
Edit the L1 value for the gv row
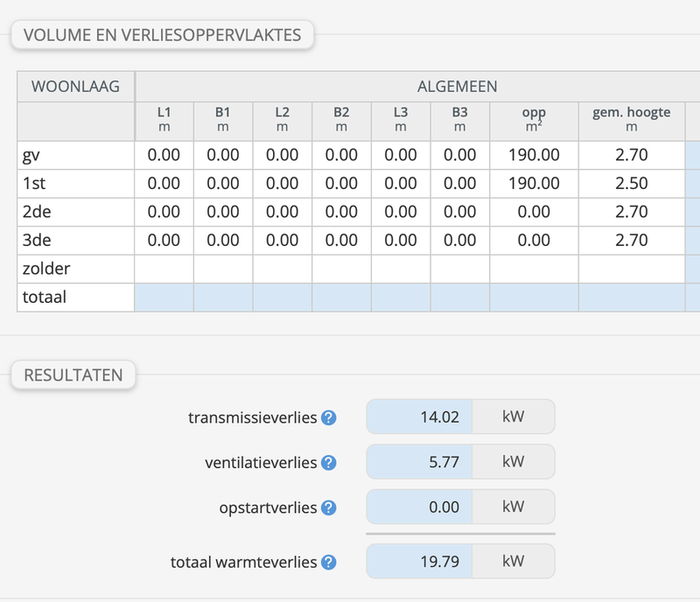[165, 155]
